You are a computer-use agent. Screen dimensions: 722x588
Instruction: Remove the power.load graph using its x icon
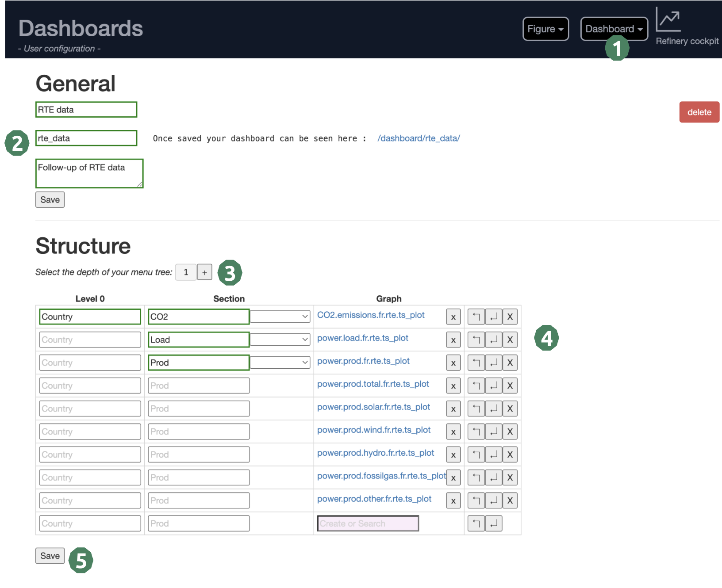pos(453,340)
